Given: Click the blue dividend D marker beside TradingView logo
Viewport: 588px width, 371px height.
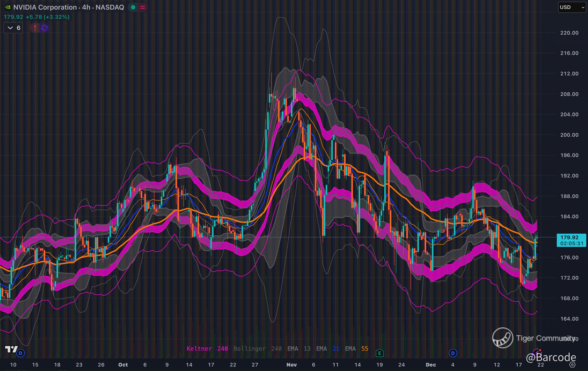Looking at the screenshot, I should point(21,353).
